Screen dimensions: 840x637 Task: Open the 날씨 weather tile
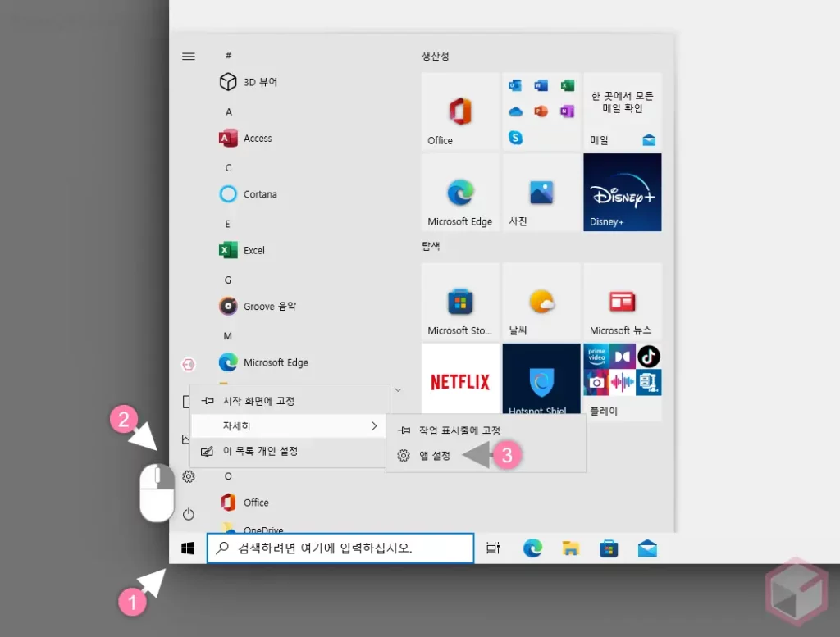[541, 302]
